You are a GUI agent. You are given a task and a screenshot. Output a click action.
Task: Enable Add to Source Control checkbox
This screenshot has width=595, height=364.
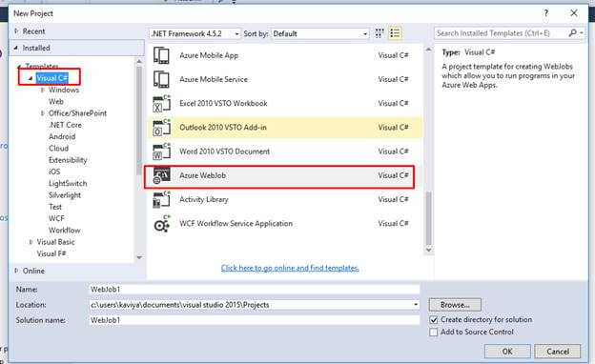[x=433, y=333]
